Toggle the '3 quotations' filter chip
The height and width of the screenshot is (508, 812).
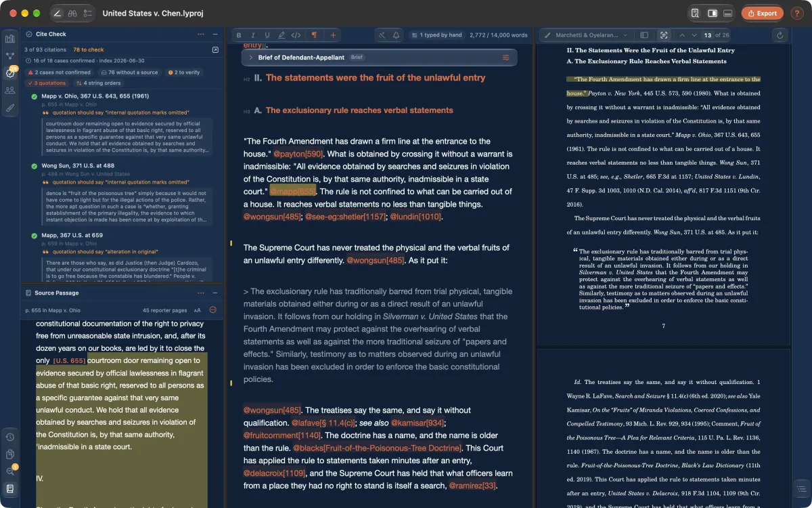click(x=48, y=83)
